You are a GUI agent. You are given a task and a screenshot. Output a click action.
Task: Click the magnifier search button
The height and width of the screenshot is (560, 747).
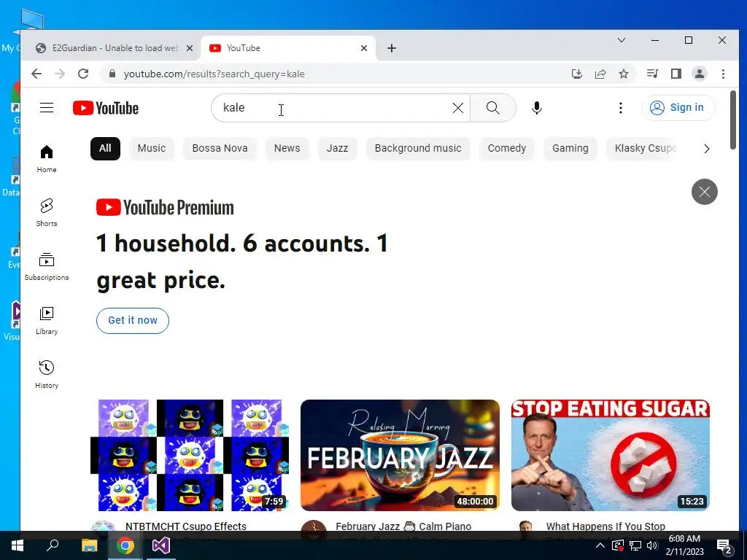pyautogui.click(x=493, y=108)
